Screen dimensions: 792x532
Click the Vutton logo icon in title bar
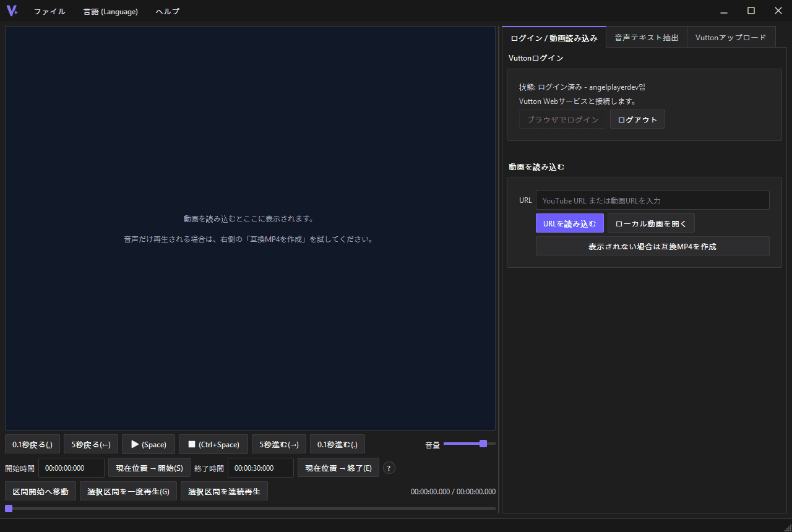(12, 11)
